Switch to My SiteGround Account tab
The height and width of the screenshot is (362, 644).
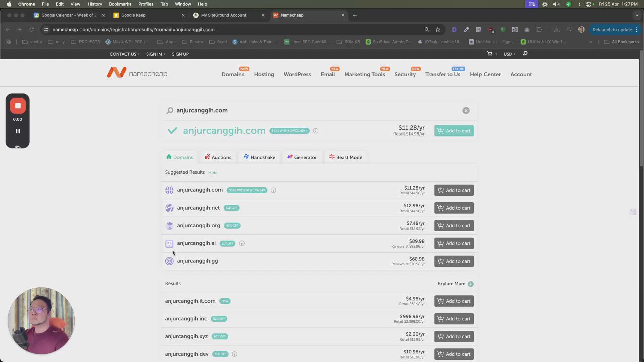(229, 15)
